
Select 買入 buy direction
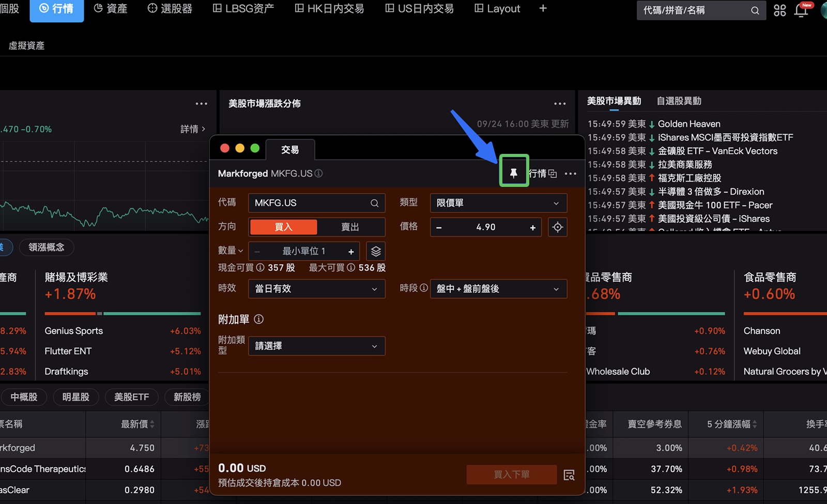pos(283,227)
